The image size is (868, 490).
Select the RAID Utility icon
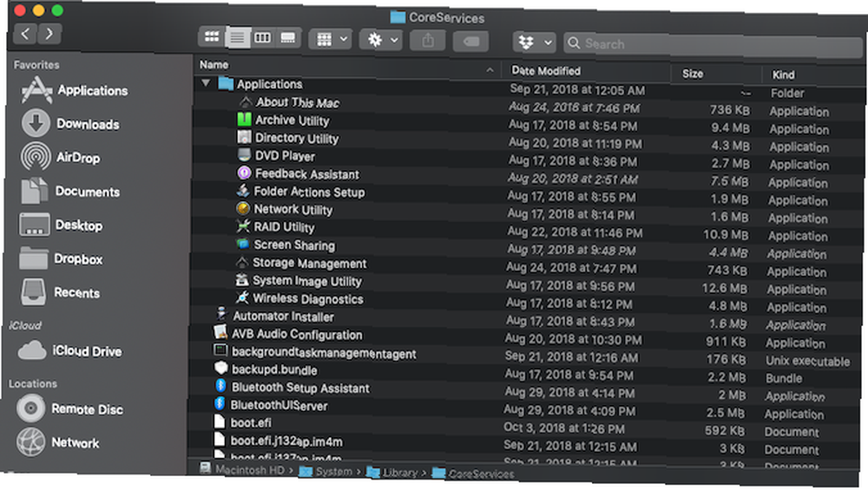click(x=243, y=226)
